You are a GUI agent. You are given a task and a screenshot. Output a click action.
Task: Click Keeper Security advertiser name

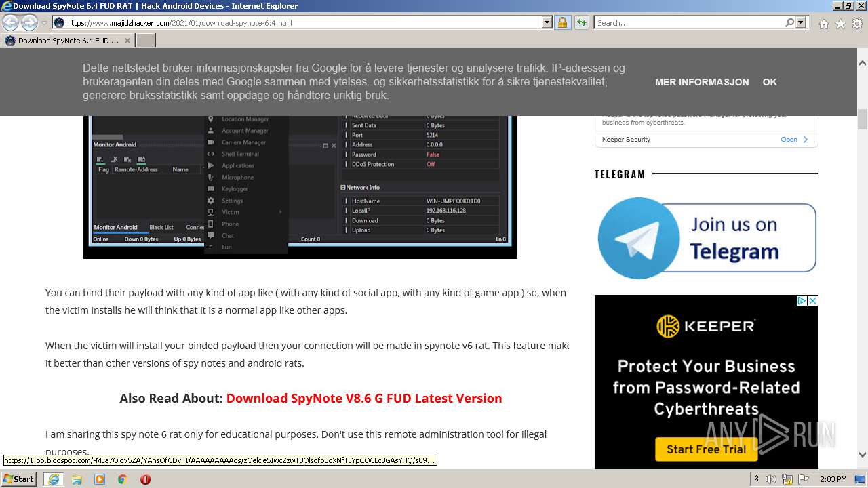[626, 140]
